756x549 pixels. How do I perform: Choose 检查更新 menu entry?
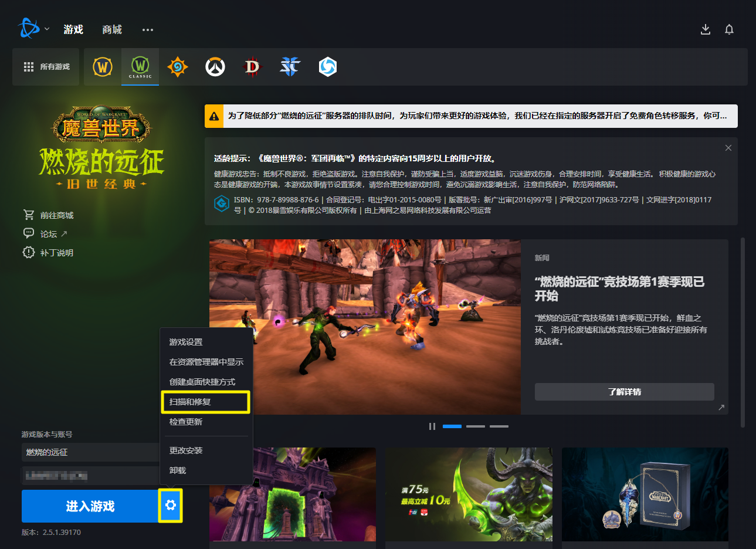[x=206, y=422]
